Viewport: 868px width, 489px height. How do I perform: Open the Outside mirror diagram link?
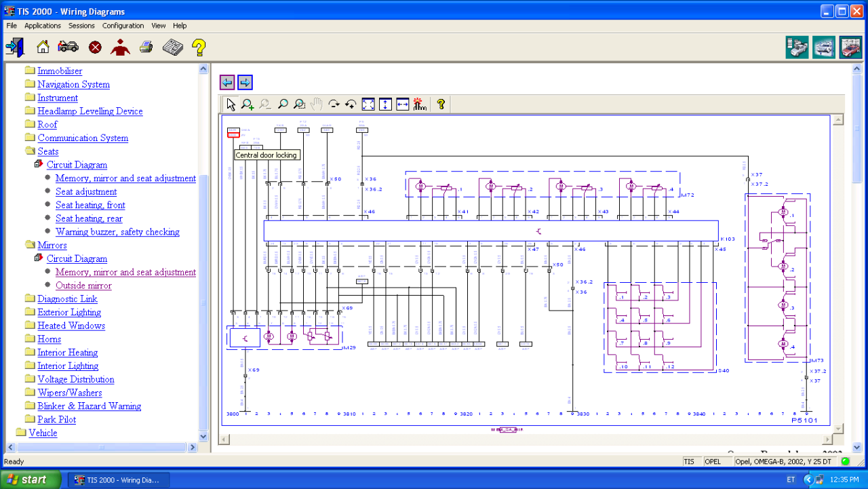pyautogui.click(x=83, y=286)
